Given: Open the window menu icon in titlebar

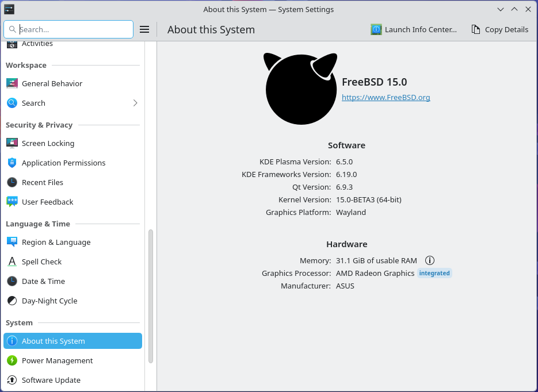Looking at the screenshot, I should tap(9, 9).
